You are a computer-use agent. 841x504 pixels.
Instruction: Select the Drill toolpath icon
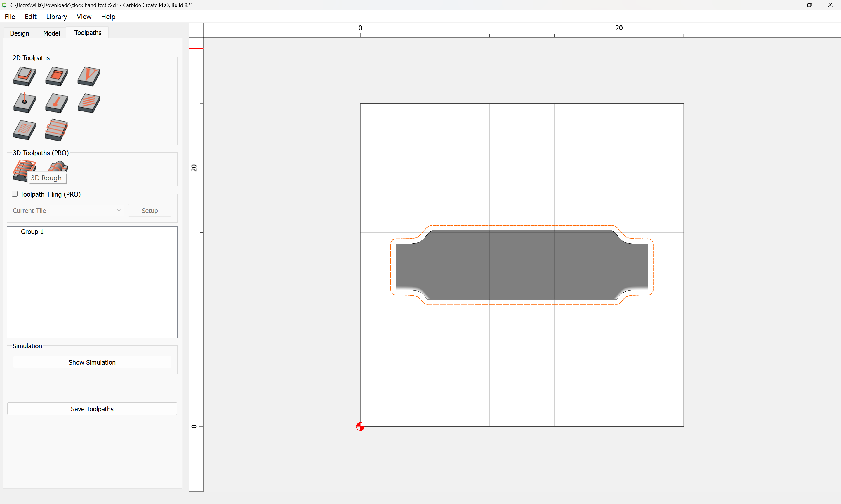pyautogui.click(x=25, y=103)
